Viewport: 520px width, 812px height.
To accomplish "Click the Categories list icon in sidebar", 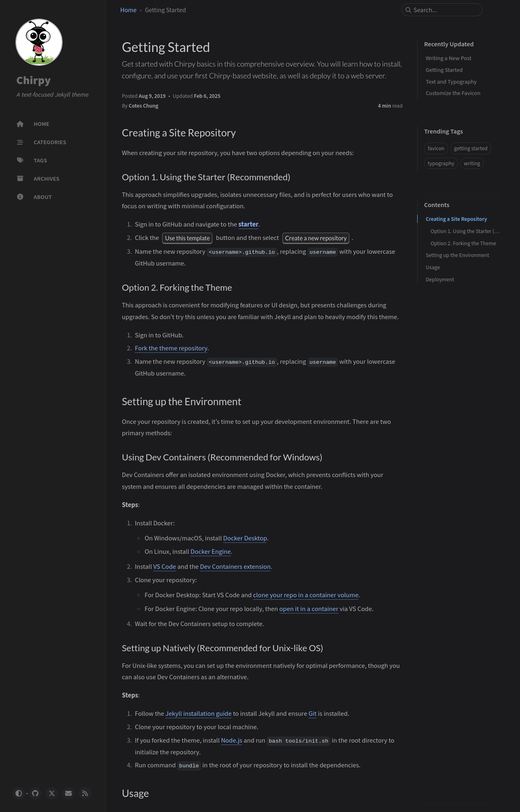I will coord(20,142).
